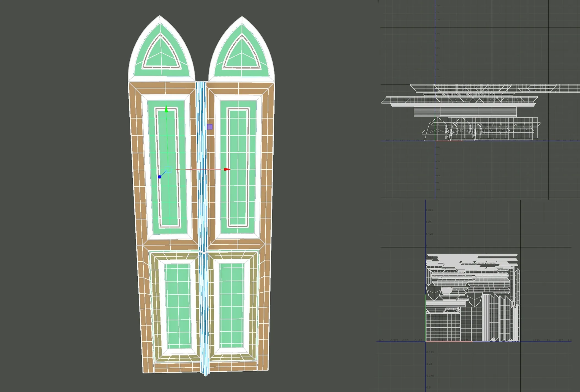The image size is (580, 392).
Task: Click the green Y-axis arrow of the gizmo
Action: pos(166,109)
